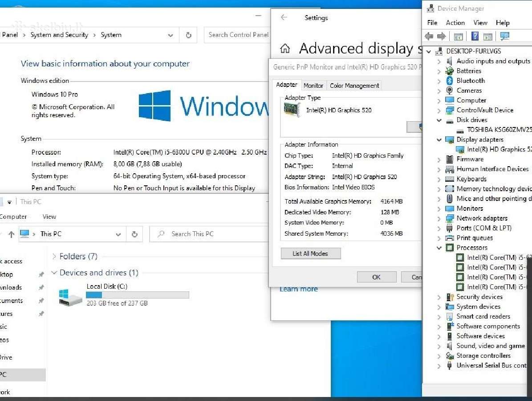Open the Action menu in Device Manager
The image size is (532, 401).
coord(455,23)
